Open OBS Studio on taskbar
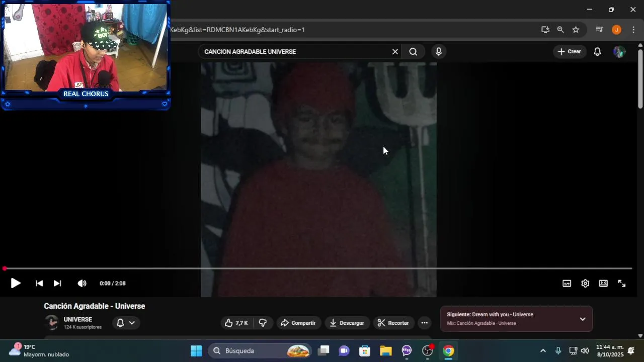The height and width of the screenshot is (362, 644). [428, 351]
